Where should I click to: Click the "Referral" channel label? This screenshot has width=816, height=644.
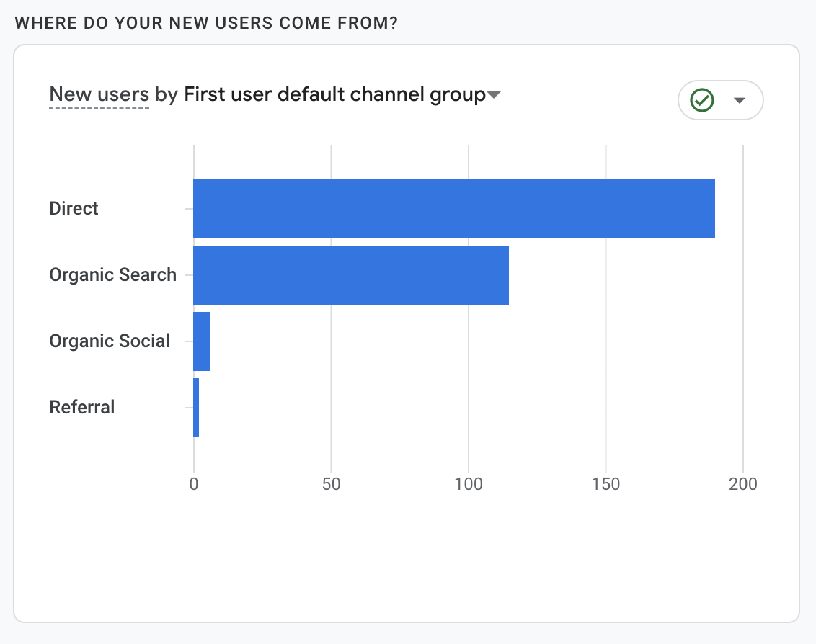pos(82,408)
